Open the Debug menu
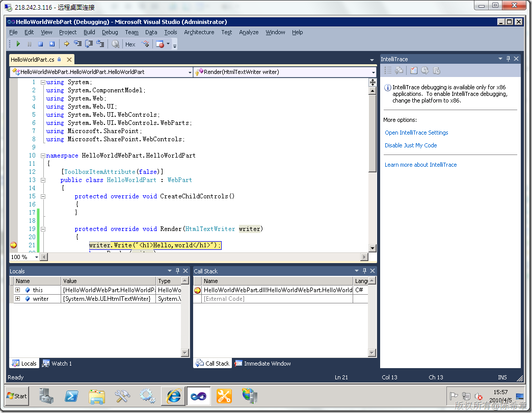The width and height of the screenshot is (532, 413). point(110,32)
